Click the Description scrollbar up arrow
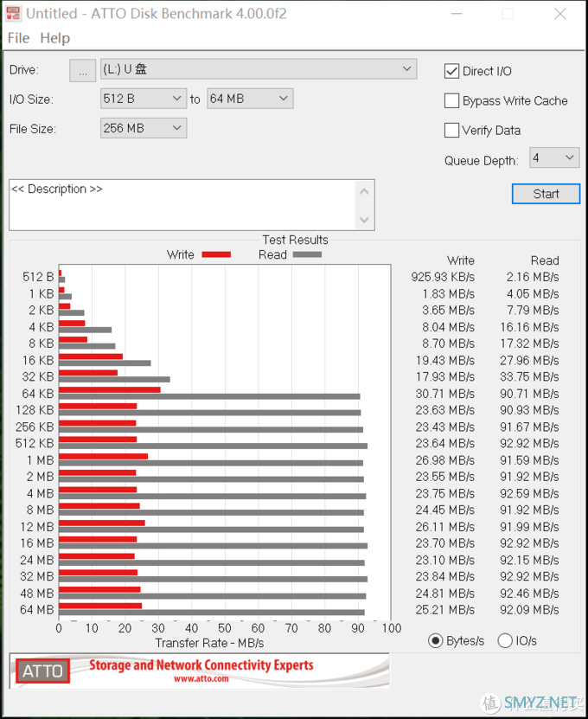Image resolution: width=588 pixels, height=719 pixels. click(364, 191)
